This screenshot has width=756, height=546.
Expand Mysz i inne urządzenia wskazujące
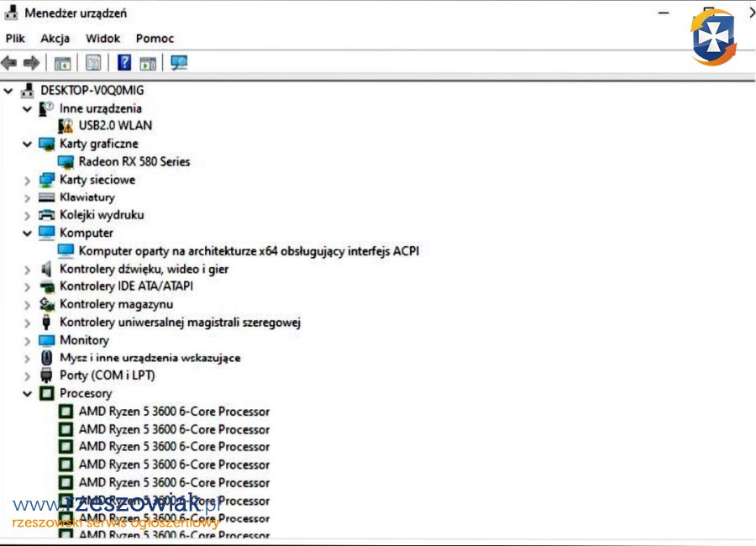click(28, 359)
